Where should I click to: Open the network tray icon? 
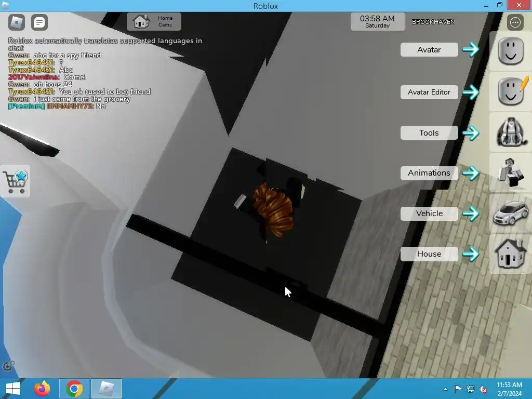click(x=471, y=389)
